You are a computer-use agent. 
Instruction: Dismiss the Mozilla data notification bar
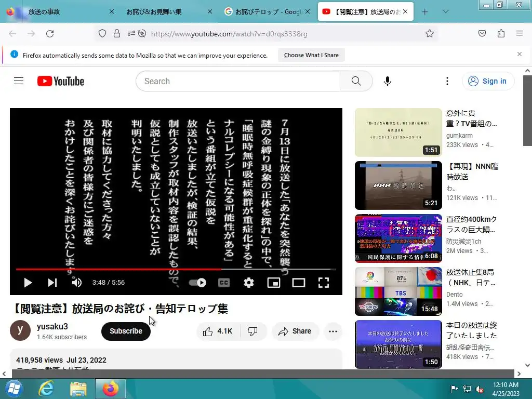pyautogui.click(x=520, y=54)
